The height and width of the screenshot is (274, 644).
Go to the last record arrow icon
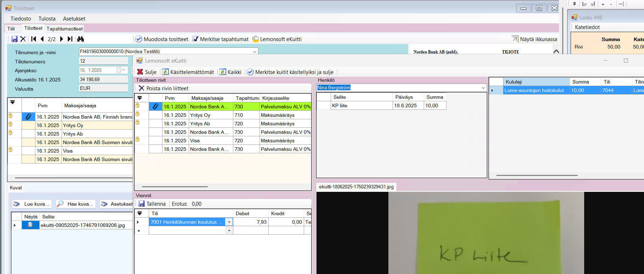[70, 39]
